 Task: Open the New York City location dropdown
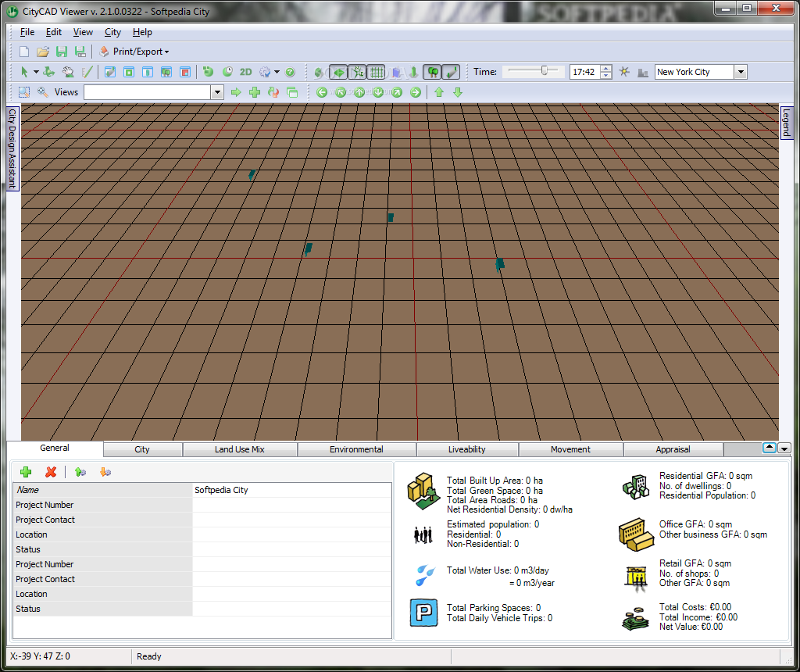pos(741,72)
